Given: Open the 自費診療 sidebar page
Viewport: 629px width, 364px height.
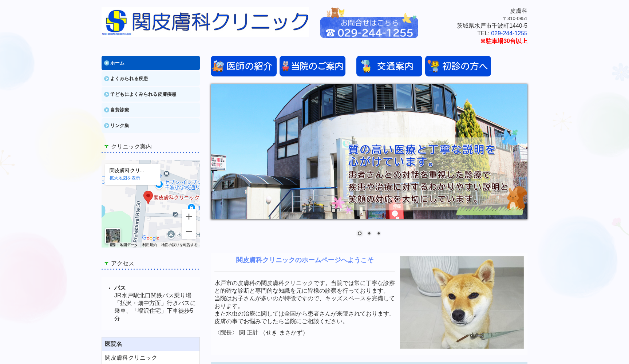Looking at the screenshot, I should 120,110.
